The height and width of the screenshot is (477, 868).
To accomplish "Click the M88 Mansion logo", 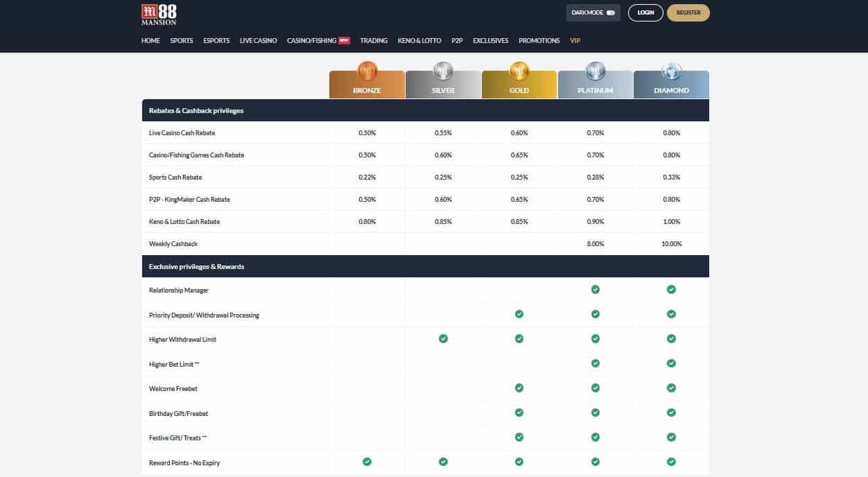I will pyautogui.click(x=159, y=15).
